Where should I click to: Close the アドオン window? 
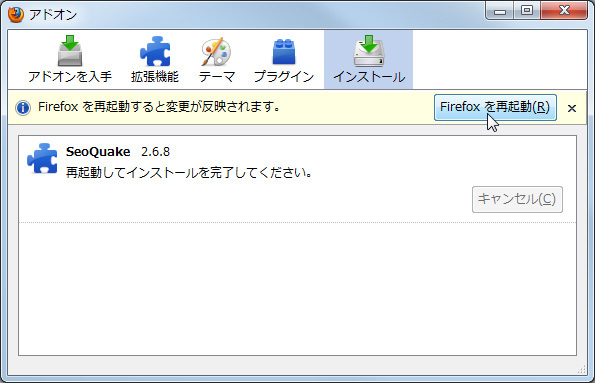point(564,11)
